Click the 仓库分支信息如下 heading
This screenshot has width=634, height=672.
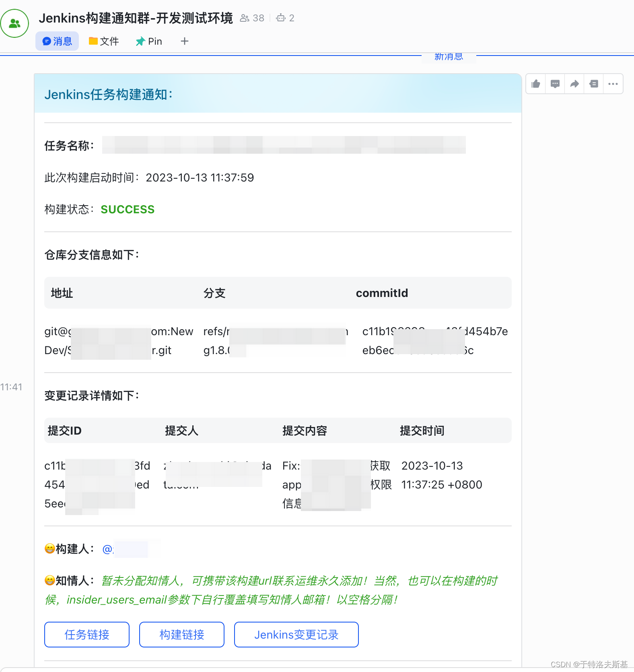[x=92, y=255]
